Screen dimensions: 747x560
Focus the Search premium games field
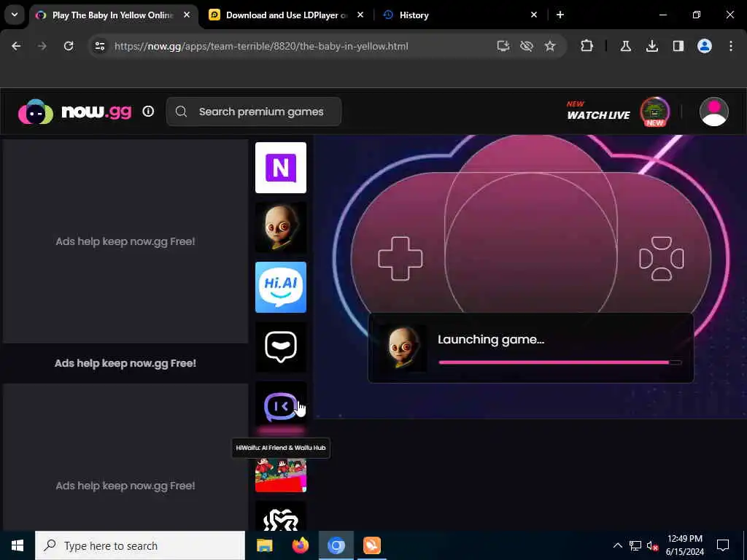253,112
